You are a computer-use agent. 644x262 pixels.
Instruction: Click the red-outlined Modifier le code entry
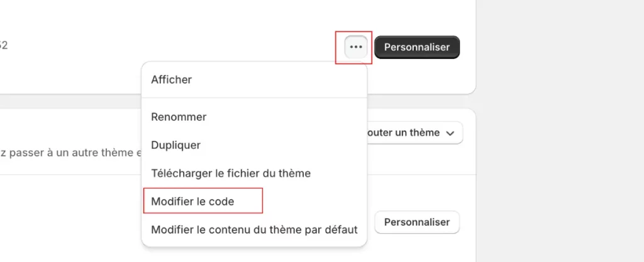203,200
